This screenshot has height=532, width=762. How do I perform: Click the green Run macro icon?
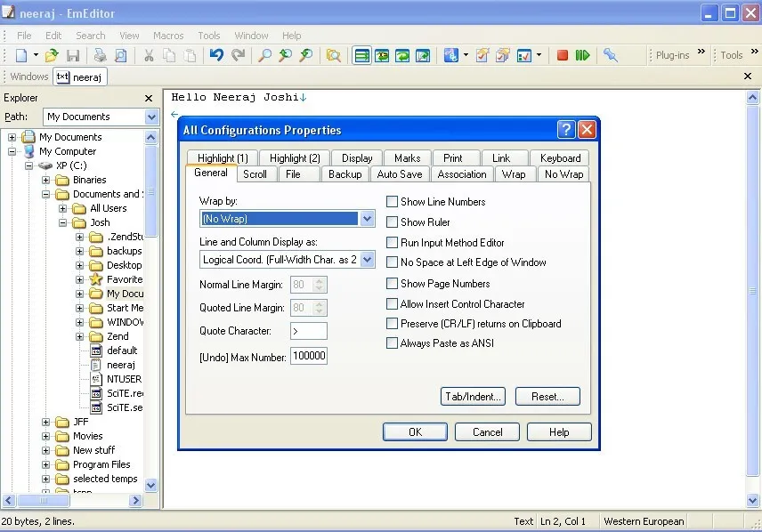coord(582,55)
